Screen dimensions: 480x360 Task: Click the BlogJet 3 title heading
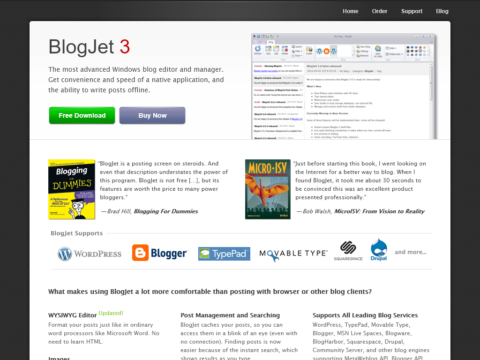click(89, 46)
